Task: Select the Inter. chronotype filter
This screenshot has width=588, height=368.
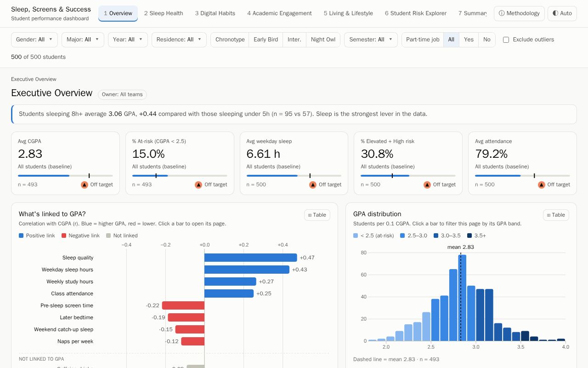Action: (294, 40)
